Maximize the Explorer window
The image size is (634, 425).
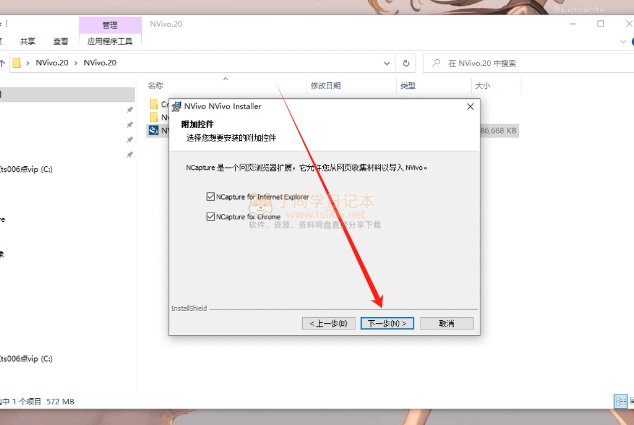600,24
